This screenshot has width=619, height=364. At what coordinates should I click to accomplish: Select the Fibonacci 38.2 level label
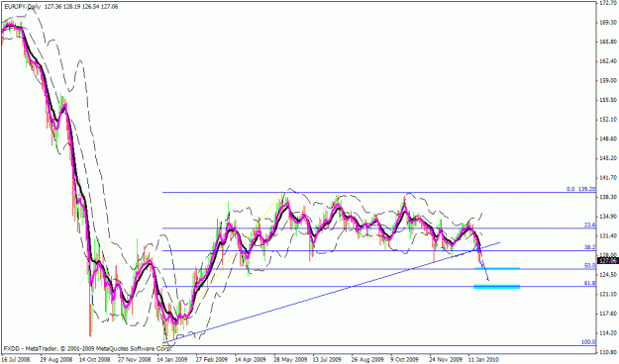[590, 247]
